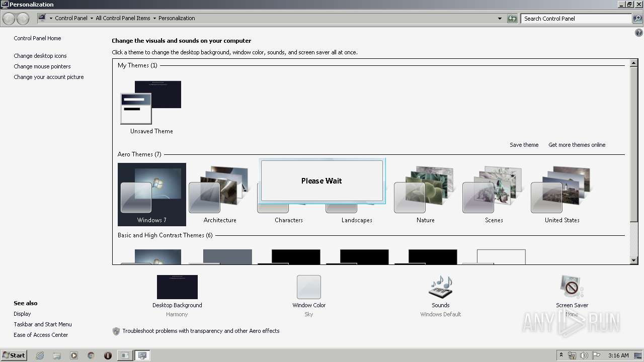644x362 pixels.
Task: Expand the Control Panel breadcrumb arrow
Action: (x=92, y=18)
